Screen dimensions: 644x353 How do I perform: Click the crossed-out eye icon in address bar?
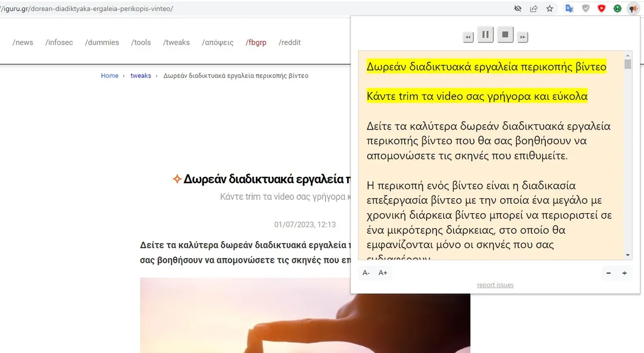click(518, 9)
